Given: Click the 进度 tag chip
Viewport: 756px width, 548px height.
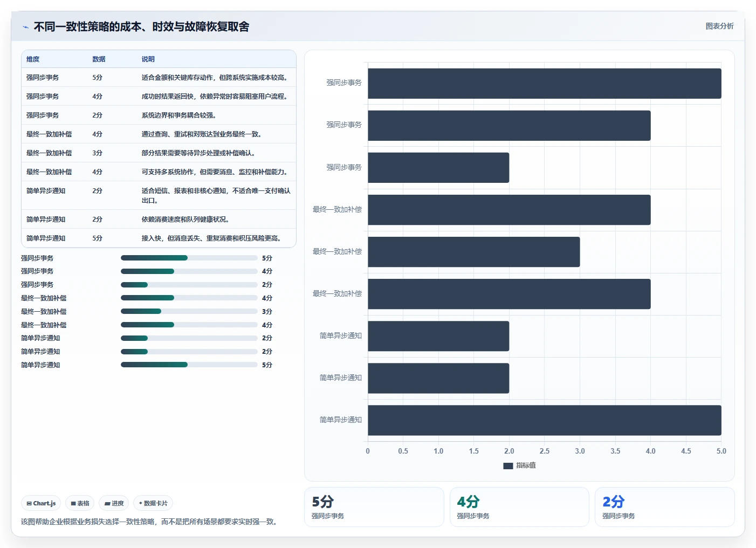Looking at the screenshot, I should (x=114, y=503).
